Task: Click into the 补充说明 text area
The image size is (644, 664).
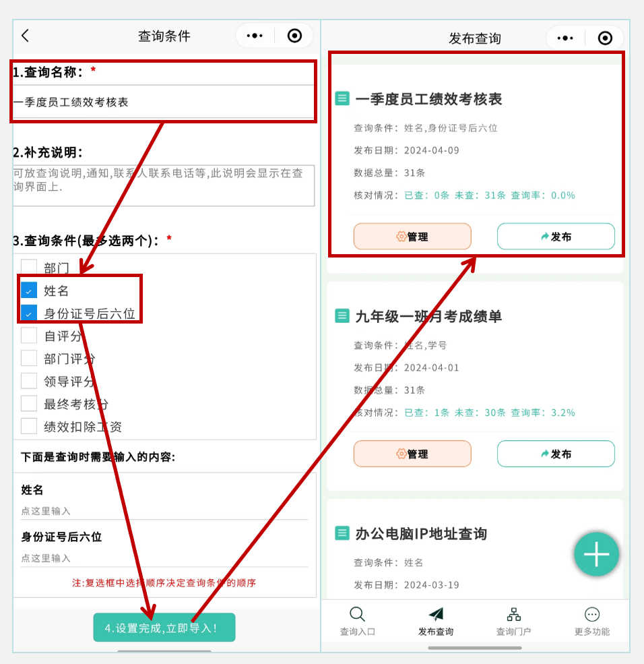Action: click(x=163, y=185)
